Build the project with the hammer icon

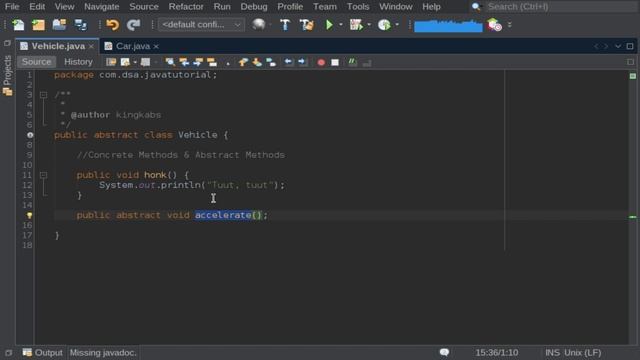click(285, 25)
